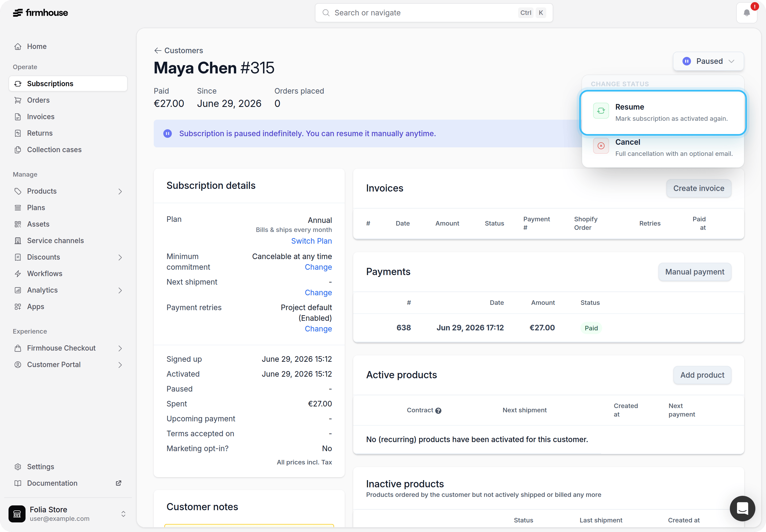
Task: Open Documentation in the sidebar
Action: [68, 483]
